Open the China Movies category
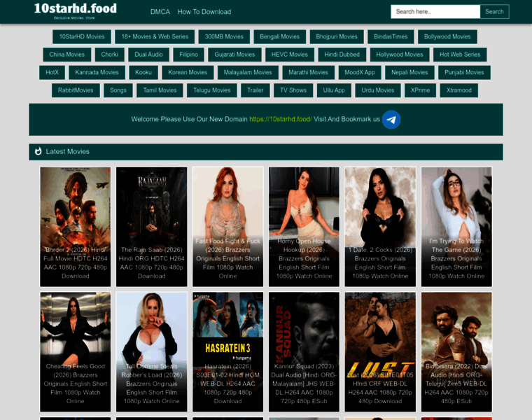532x420 pixels. click(66, 55)
